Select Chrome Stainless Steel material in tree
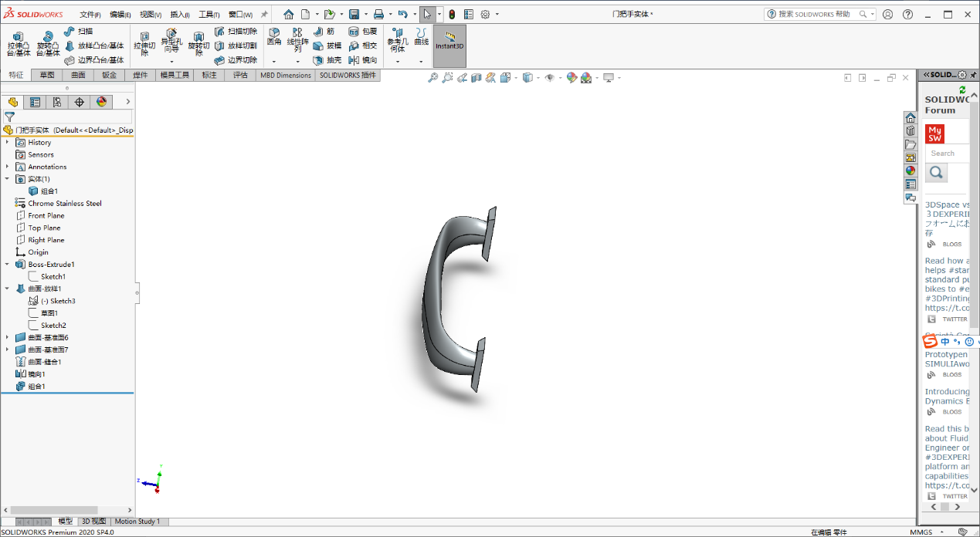Image resolution: width=980 pixels, height=537 pixels. [x=65, y=204]
